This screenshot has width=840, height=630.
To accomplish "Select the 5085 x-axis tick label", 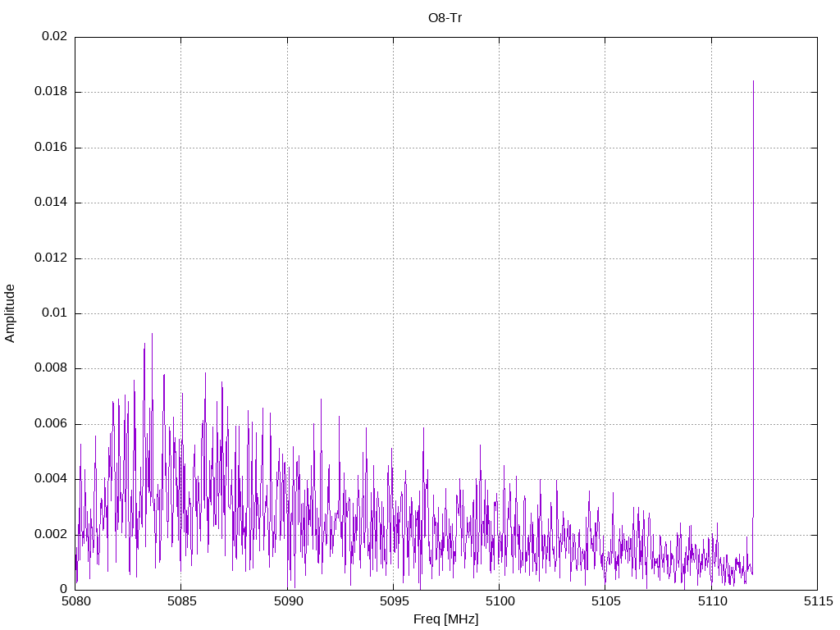I will 181,602.
